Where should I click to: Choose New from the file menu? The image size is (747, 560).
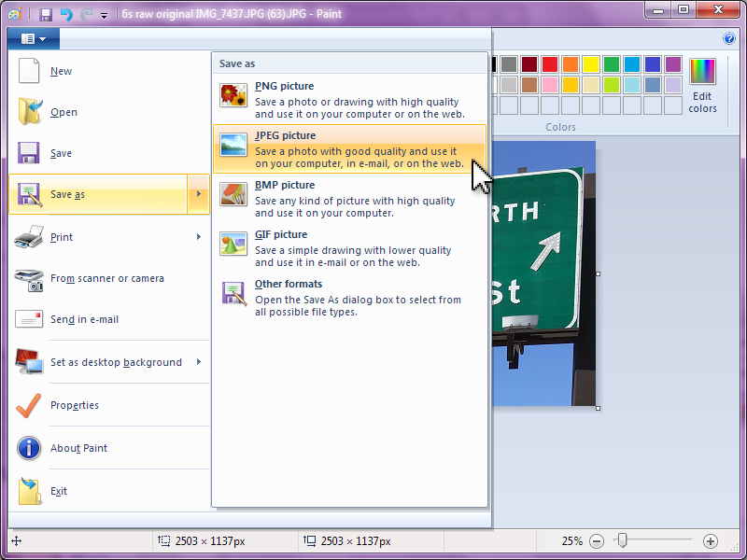pos(109,71)
